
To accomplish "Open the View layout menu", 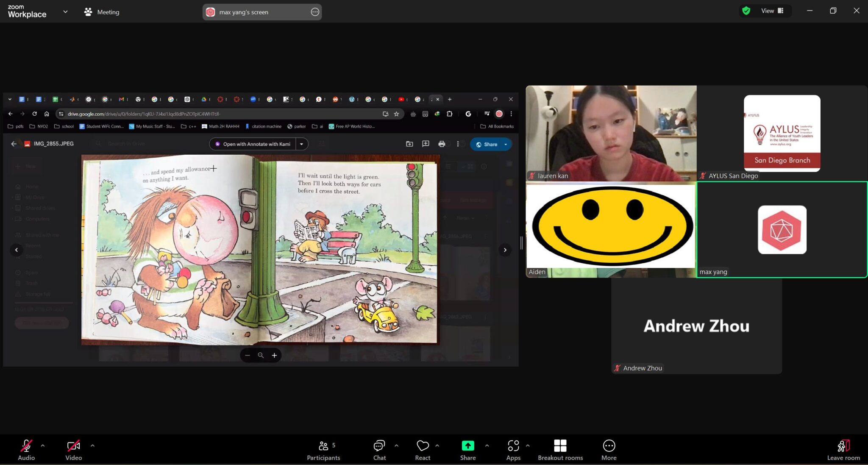I will pyautogui.click(x=772, y=11).
